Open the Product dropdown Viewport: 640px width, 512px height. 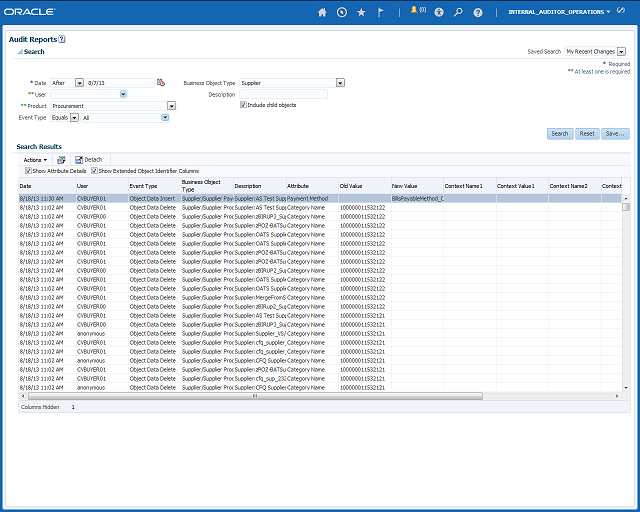tap(171, 106)
